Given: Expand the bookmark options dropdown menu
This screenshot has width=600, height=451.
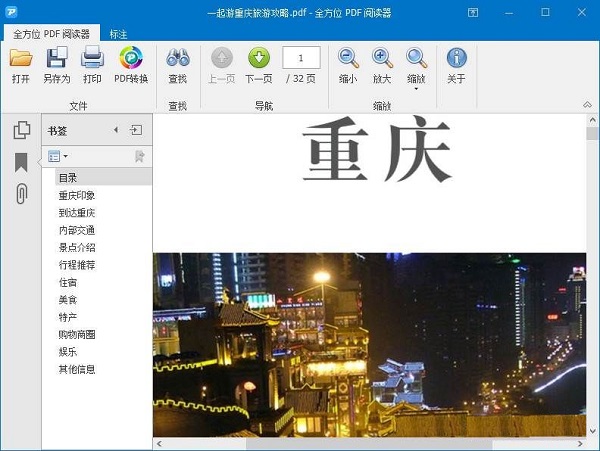Looking at the screenshot, I should click(58, 156).
